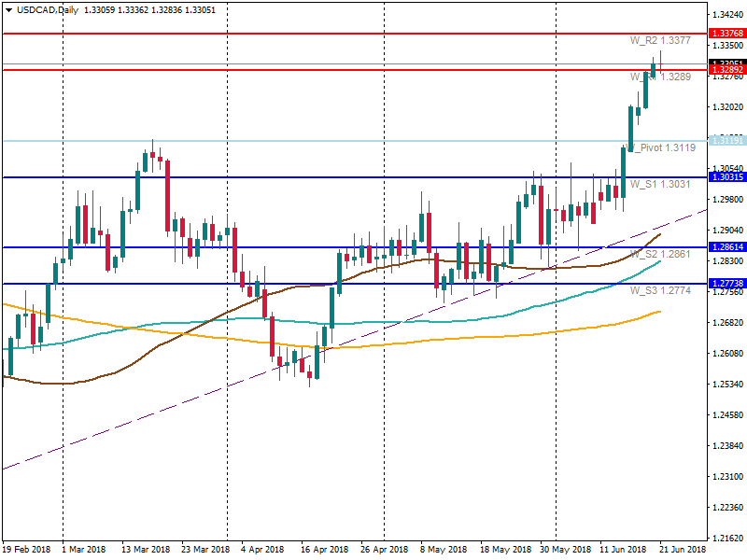Click the 1.30315 blue price tag

(x=726, y=177)
